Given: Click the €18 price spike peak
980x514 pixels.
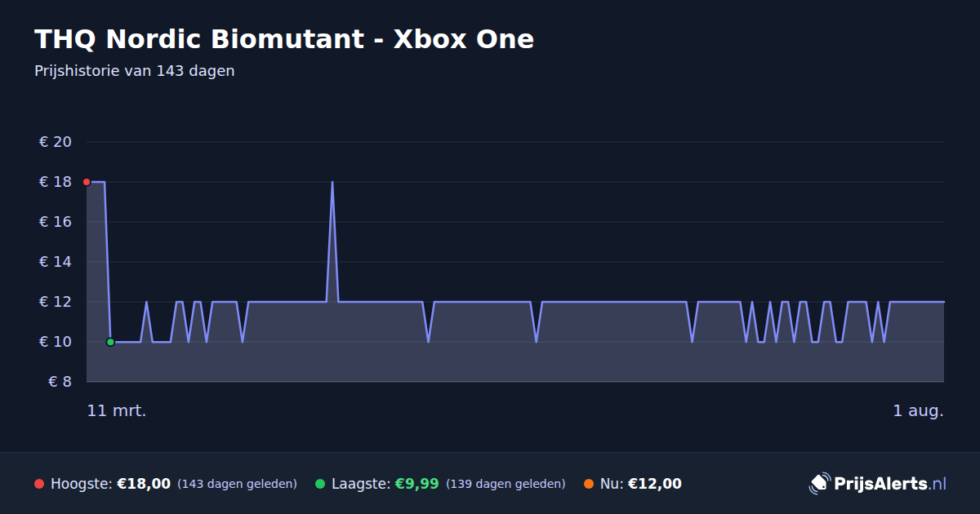Looking at the screenshot, I should [x=332, y=182].
